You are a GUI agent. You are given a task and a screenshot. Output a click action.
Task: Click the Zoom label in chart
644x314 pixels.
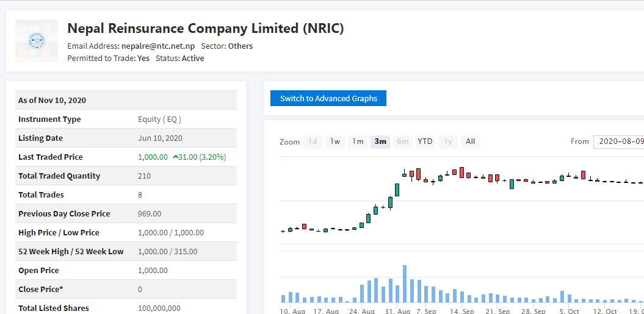pos(289,142)
